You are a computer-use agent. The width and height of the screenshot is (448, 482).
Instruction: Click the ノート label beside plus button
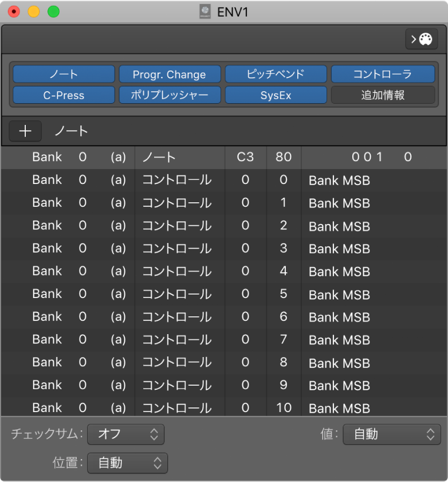pyautogui.click(x=71, y=131)
